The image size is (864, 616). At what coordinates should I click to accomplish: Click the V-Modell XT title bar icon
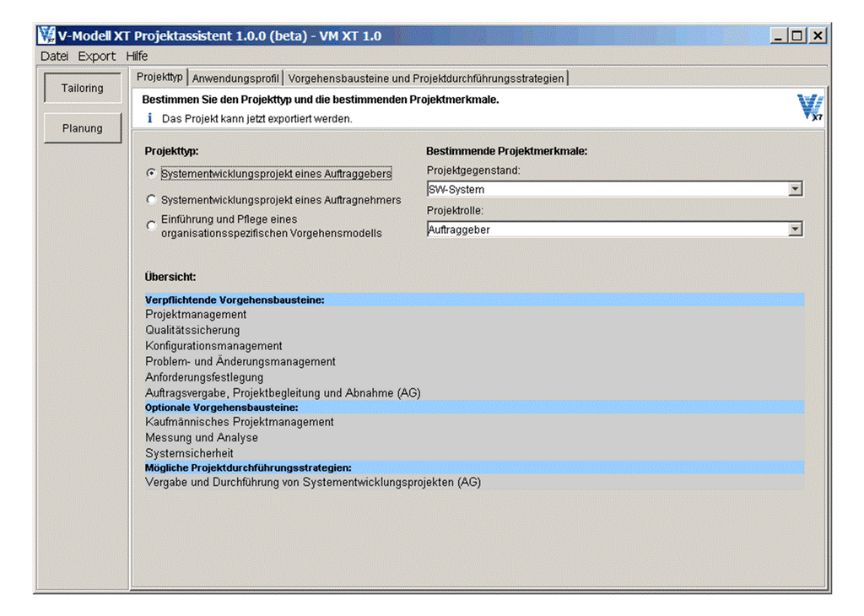pyautogui.click(x=46, y=35)
